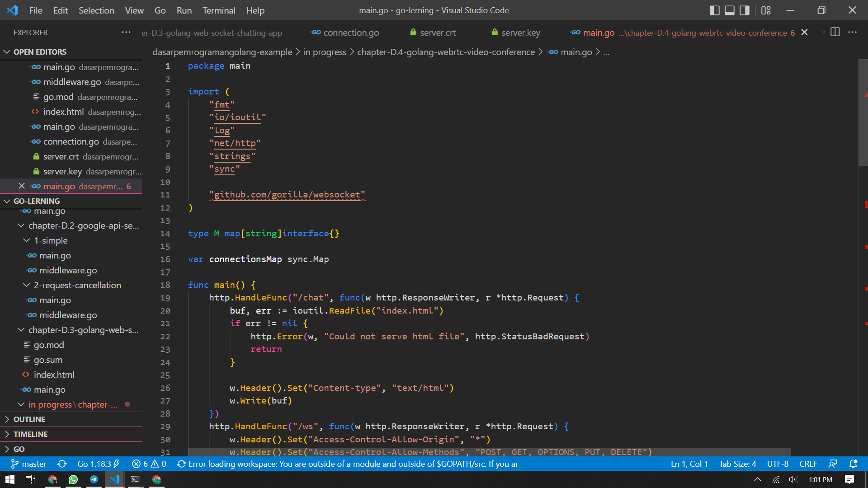Click the editor vertical scrollbar thumb
This screenshot has height=488, width=868.
click(863, 113)
